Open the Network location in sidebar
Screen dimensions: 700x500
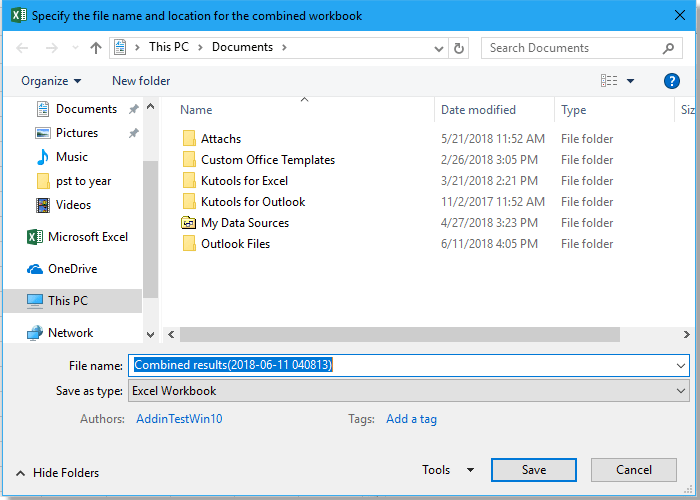point(70,333)
